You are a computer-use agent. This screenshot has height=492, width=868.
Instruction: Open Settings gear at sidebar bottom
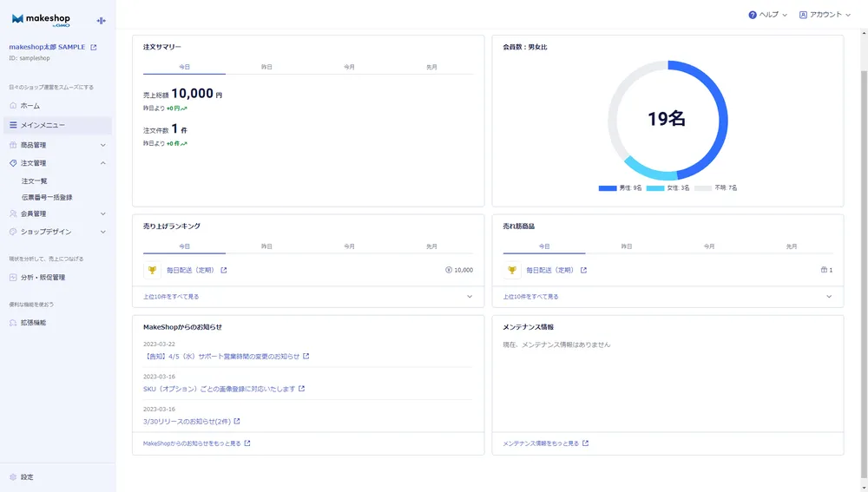[x=13, y=477]
